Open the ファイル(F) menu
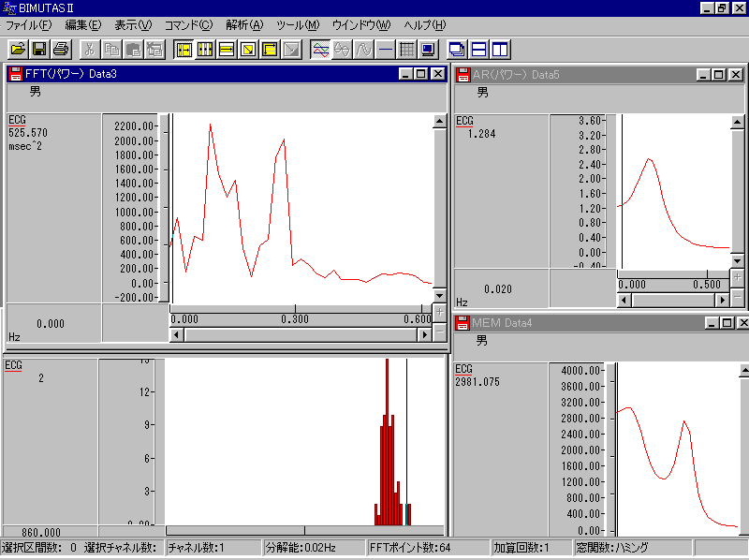The image size is (749, 560). [x=28, y=24]
